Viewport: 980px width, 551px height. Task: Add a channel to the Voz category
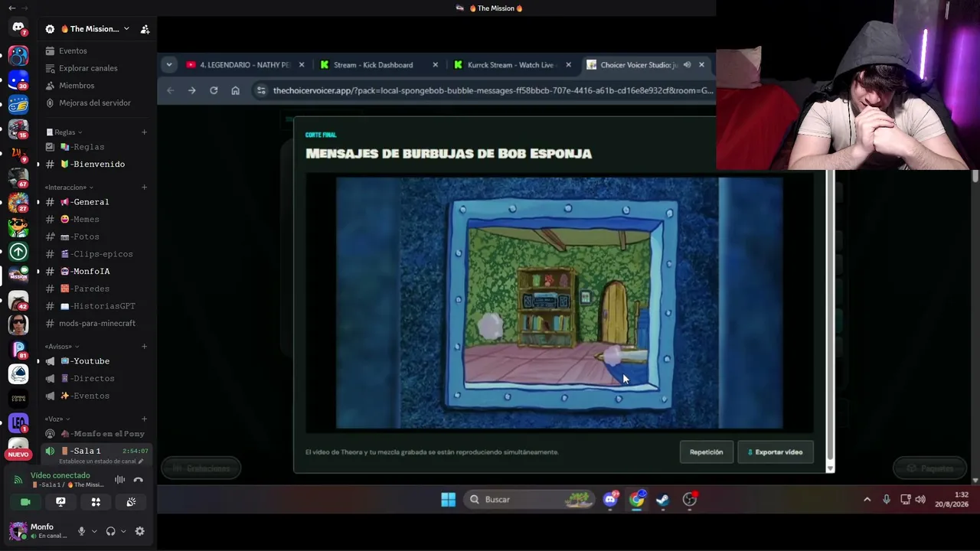[144, 419]
